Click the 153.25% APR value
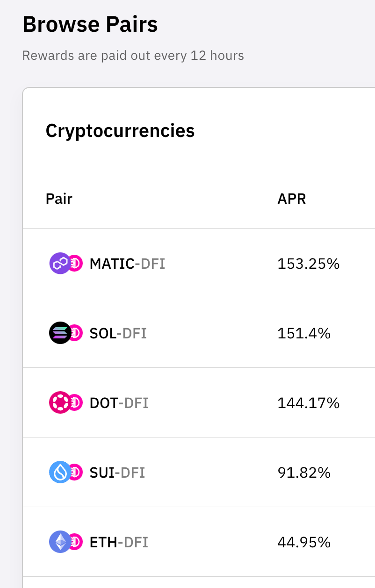This screenshot has width=375, height=588. click(x=308, y=264)
